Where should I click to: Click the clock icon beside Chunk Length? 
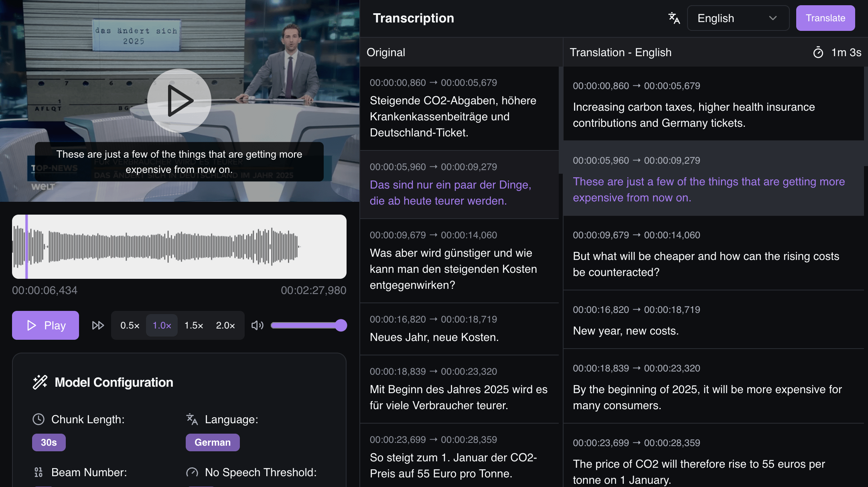[39, 419]
